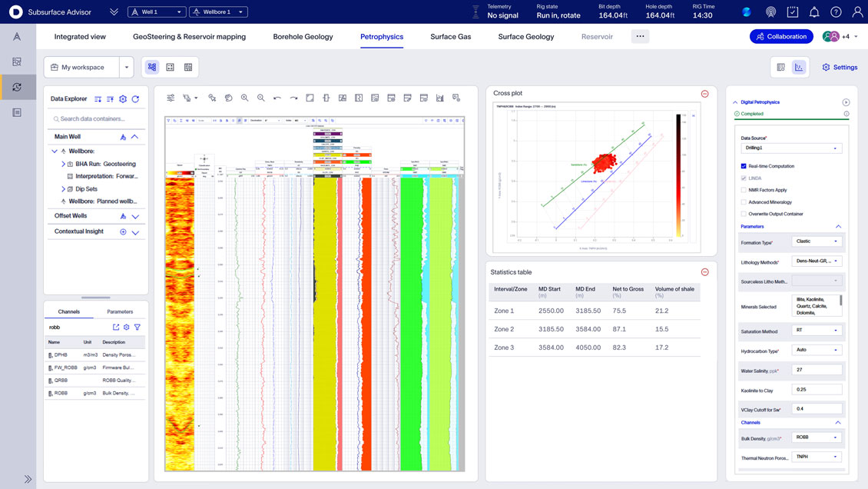The width and height of the screenshot is (868, 489).
Task: Refresh the Data Explorer panel
Action: pyautogui.click(x=134, y=99)
